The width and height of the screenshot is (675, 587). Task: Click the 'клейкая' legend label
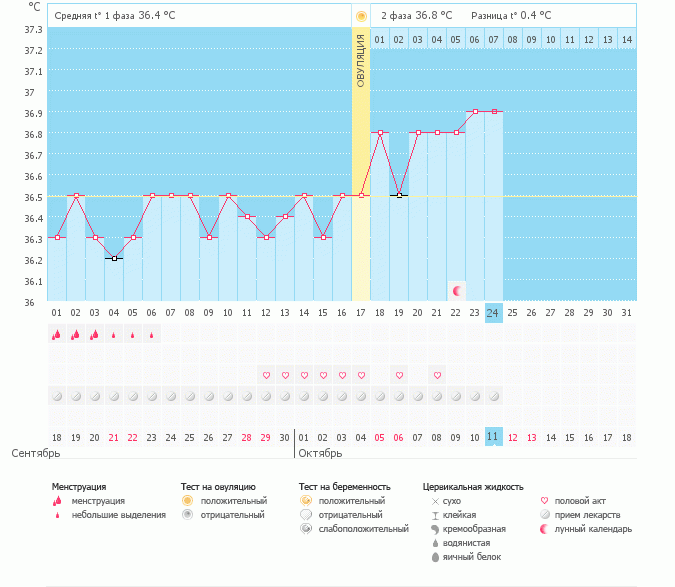(x=459, y=515)
